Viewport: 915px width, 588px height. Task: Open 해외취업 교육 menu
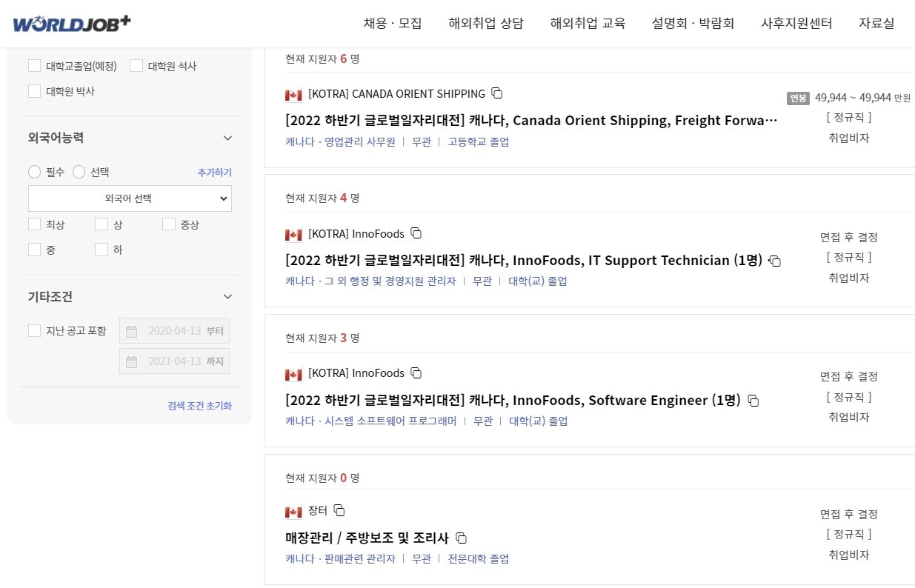(588, 23)
